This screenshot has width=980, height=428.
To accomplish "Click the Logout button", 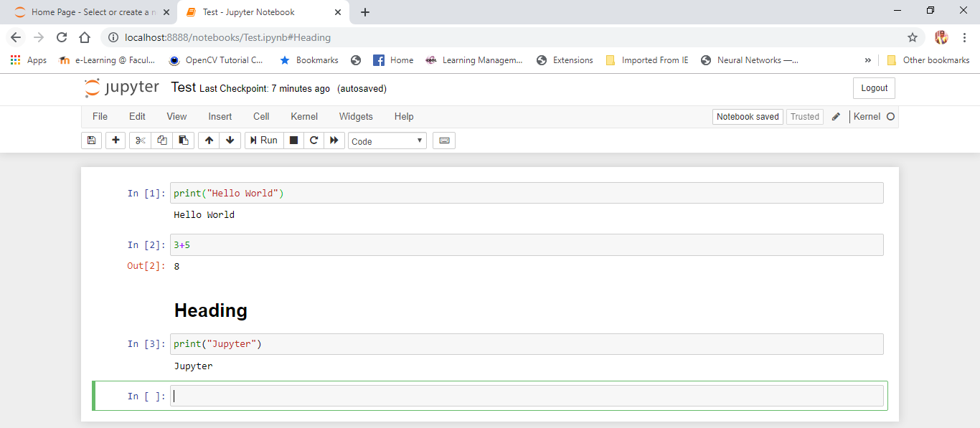I will pyautogui.click(x=874, y=87).
